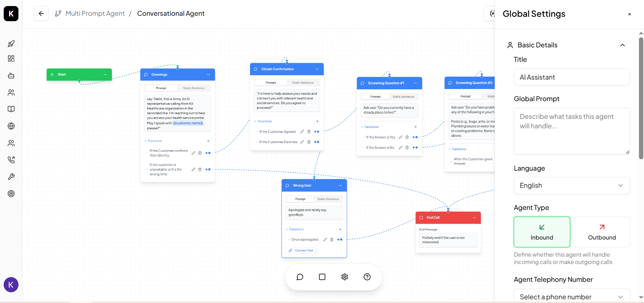The width and height of the screenshot is (644, 303).
Task: Select the phone calls icon in sidebar
Action: pos(11,160)
